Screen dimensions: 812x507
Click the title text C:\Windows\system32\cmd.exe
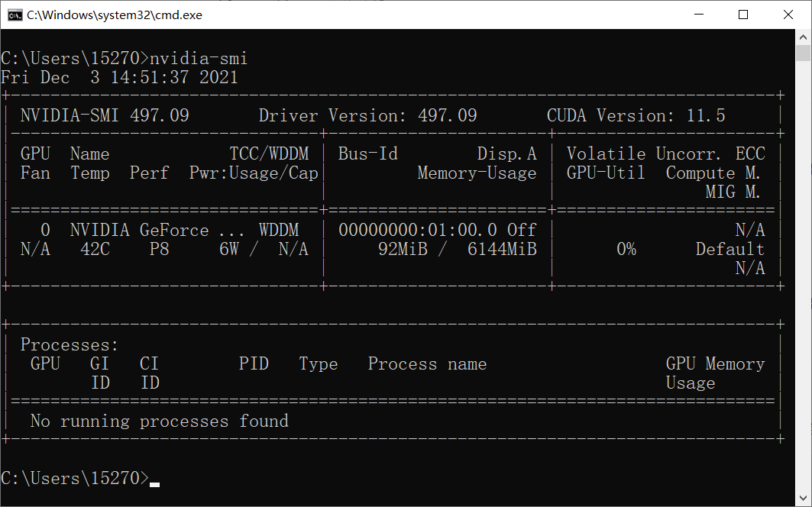click(115, 15)
